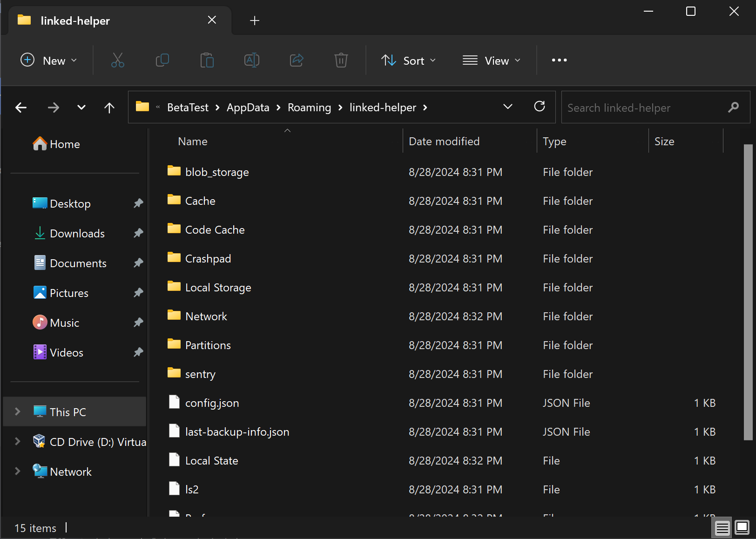Switch to large icons view layout
The height and width of the screenshot is (539, 756).
[742, 528]
